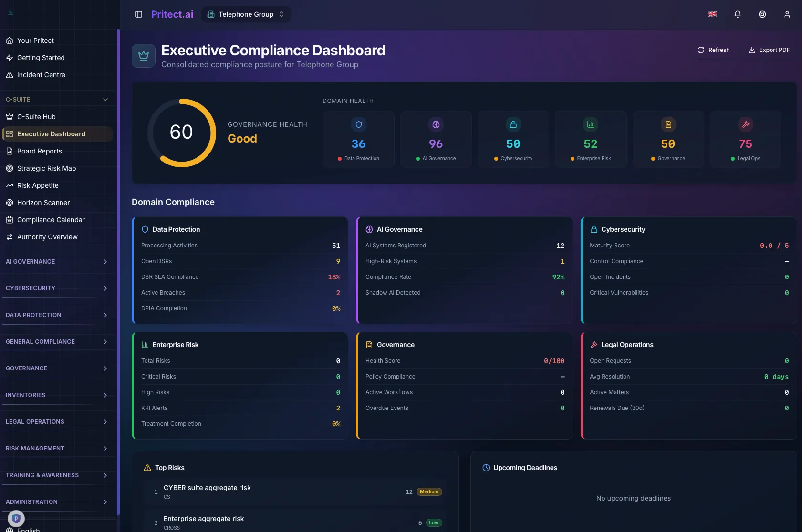The width and height of the screenshot is (802, 532).
Task: Click the arrows icon next to Authority Overview
Action: coord(10,237)
